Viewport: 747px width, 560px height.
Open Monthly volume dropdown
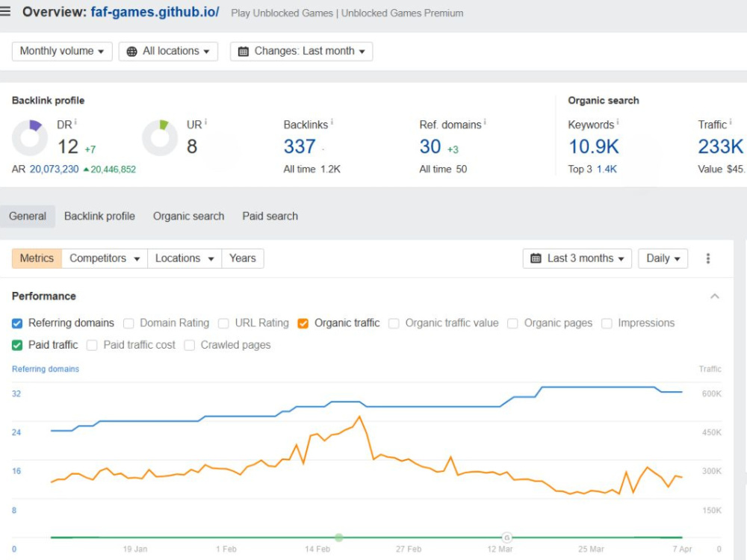click(x=62, y=52)
